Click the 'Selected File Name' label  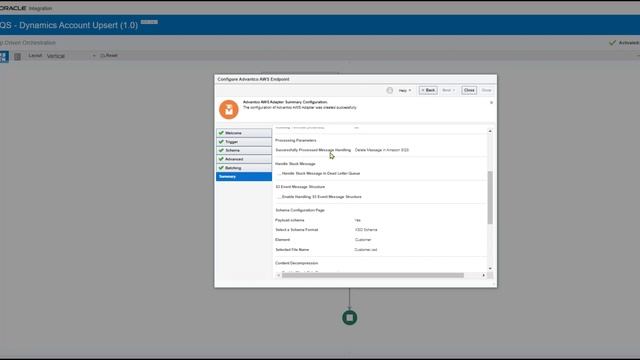(x=292, y=249)
